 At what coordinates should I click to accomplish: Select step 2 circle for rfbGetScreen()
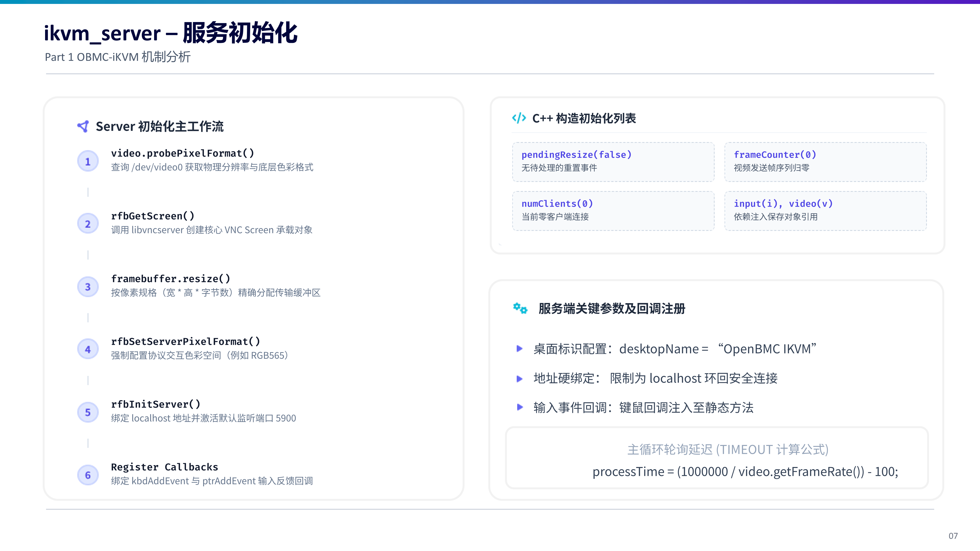[88, 224]
